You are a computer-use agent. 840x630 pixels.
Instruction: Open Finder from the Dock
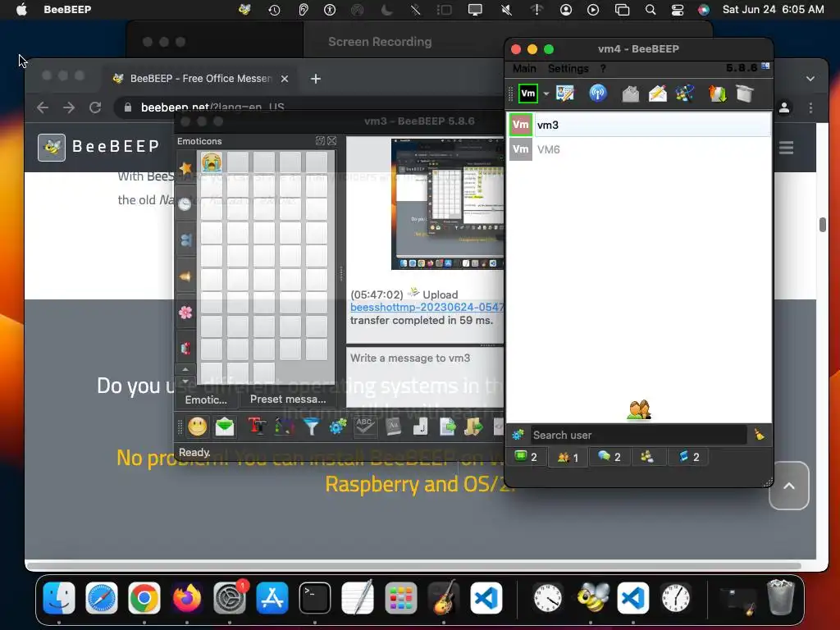[x=59, y=598]
